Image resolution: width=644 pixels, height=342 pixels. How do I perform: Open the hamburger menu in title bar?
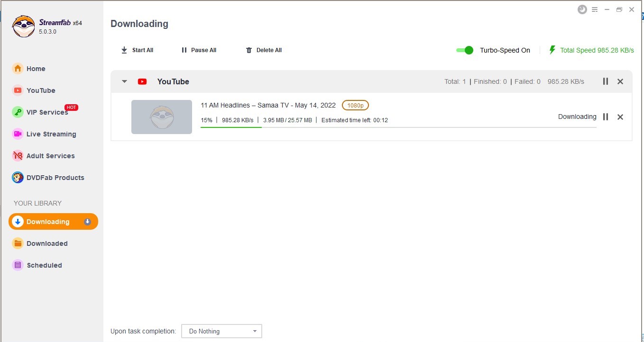[595, 9]
